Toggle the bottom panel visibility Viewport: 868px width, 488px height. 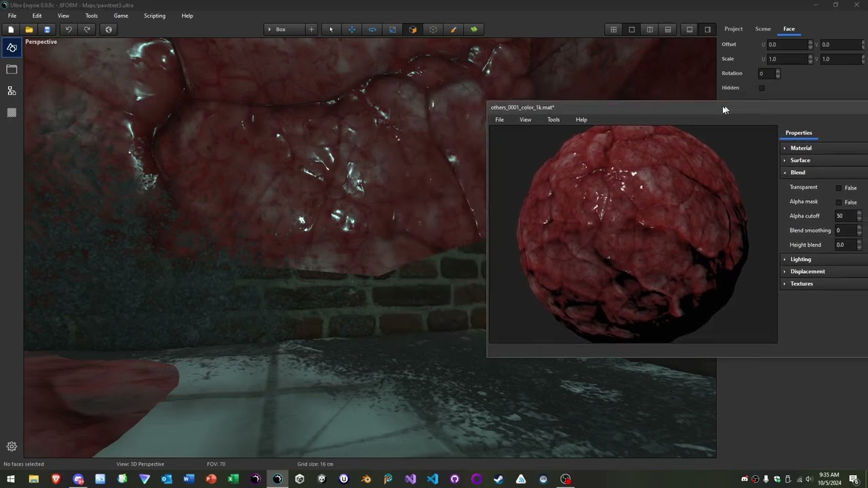pos(690,29)
